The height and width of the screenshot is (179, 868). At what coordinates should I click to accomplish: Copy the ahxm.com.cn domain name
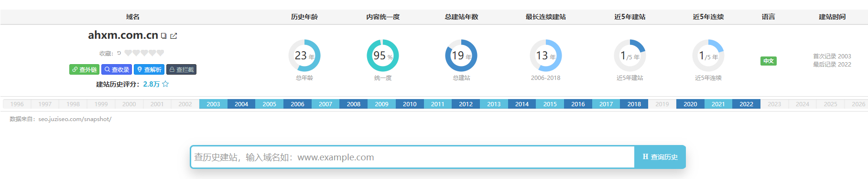pyautogui.click(x=163, y=36)
